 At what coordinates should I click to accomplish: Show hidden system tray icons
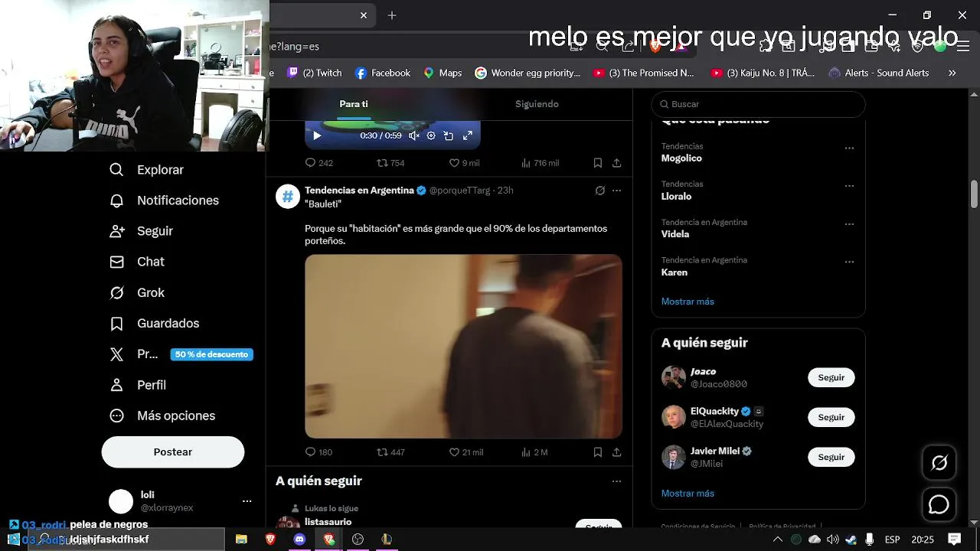click(778, 540)
